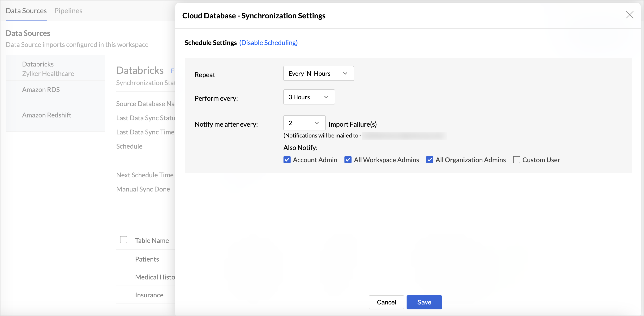Switch to the Pipelines tab
The width and height of the screenshot is (644, 316).
pos(68,11)
